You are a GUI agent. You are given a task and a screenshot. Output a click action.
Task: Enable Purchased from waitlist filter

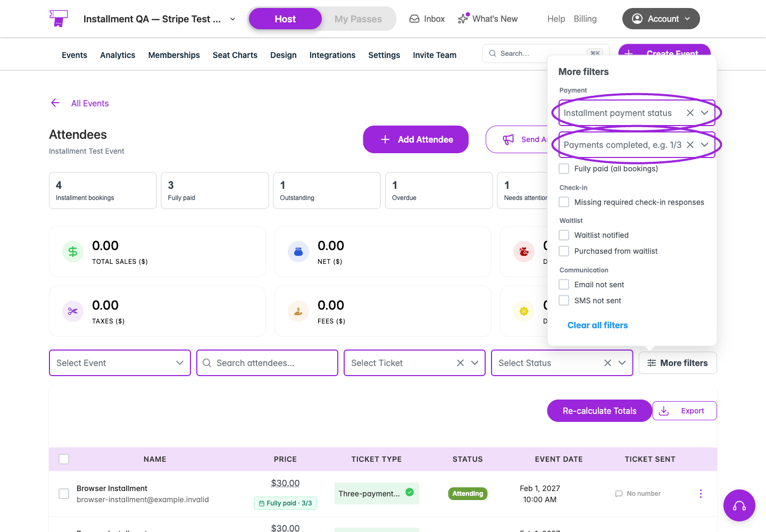(x=564, y=251)
